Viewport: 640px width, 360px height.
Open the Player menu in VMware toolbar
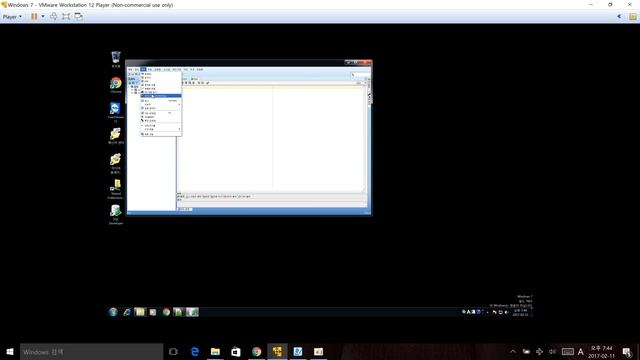[x=12, y=17]
